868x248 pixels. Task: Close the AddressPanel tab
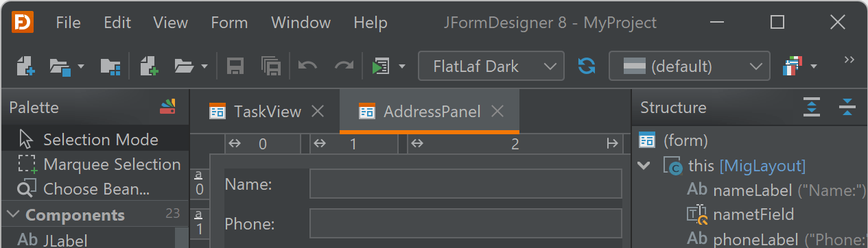click(x=498, y=111)
